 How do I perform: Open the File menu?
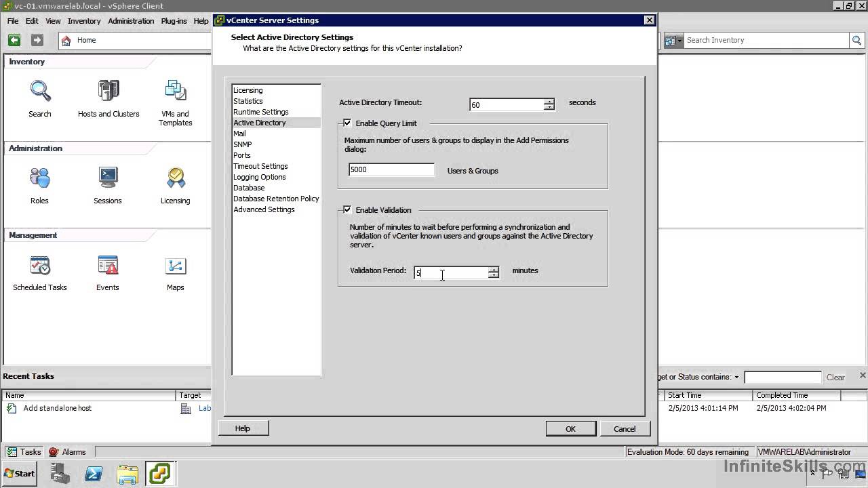pyautogui.click(x=13, y=21)
